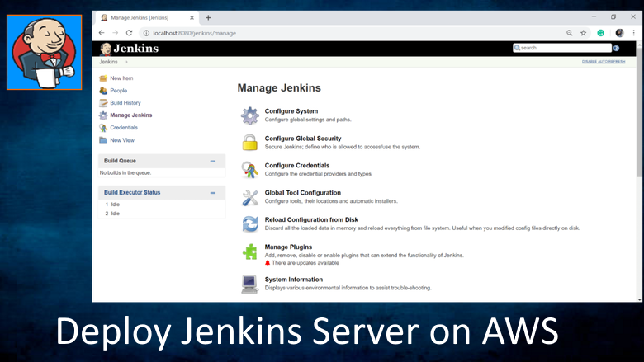This screenshot has height=362, width=644.
Task: Open the Chrome three-dot menu
Action: [x=634, y=33]
